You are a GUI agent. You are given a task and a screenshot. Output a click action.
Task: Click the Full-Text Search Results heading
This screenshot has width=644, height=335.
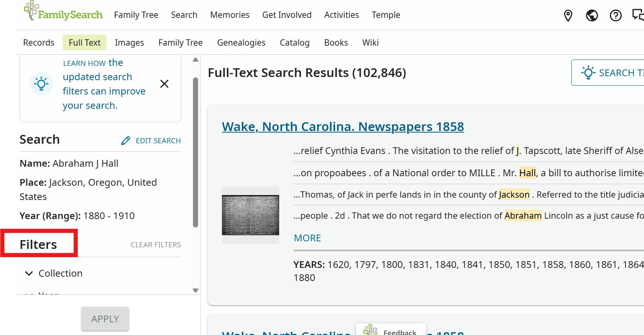[307, 73]
